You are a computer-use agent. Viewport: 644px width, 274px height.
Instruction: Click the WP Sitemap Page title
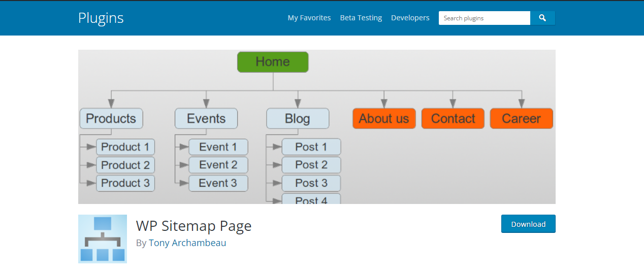[194, 225]
